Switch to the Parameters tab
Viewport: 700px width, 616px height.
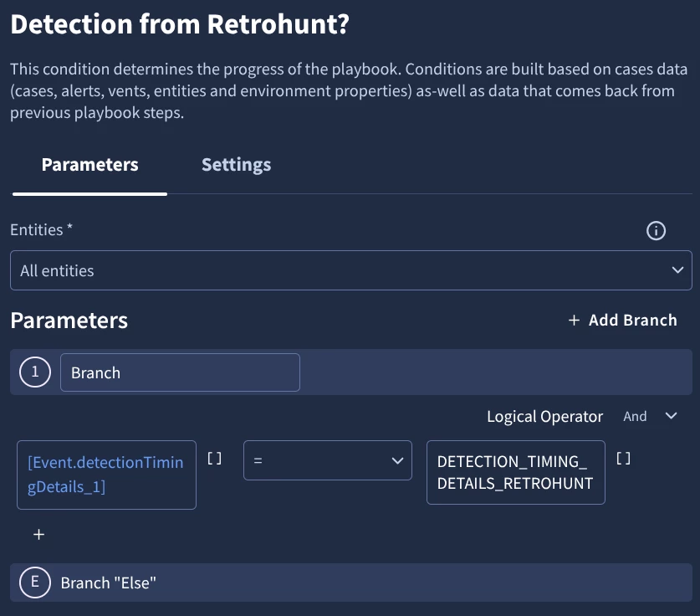pyautogui.click(x=89, y=165)
